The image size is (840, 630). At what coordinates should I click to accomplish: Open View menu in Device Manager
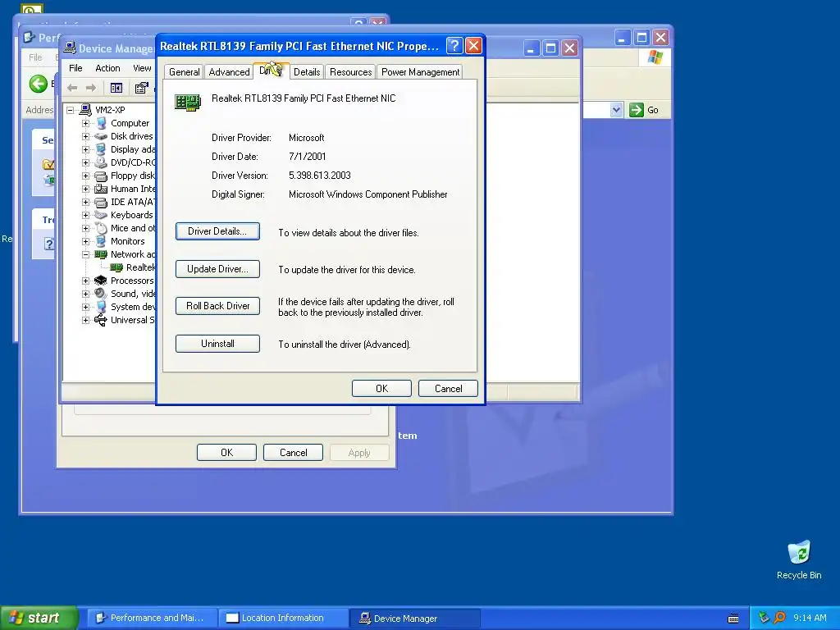coord(142,68)
